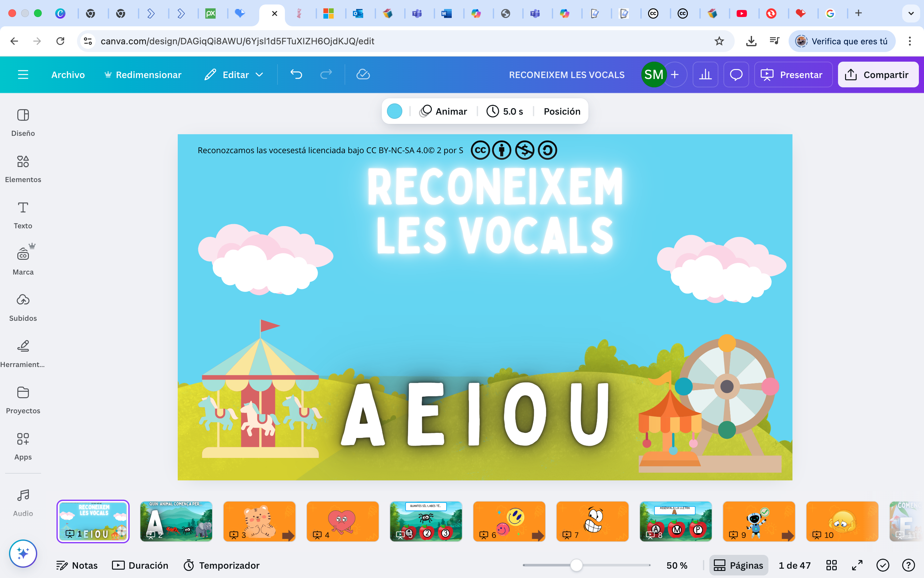
Task: Open the Diseño side panel
Action: tap(23, 122)
